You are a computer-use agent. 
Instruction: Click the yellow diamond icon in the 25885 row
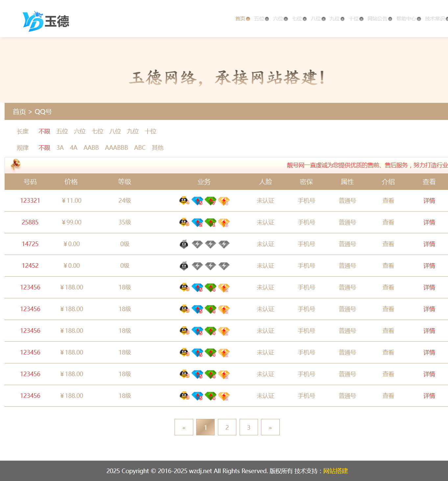coord(224,222)
